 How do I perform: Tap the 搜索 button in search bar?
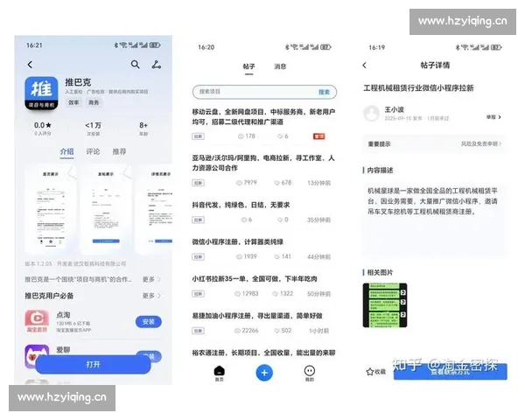click(324, 92)
